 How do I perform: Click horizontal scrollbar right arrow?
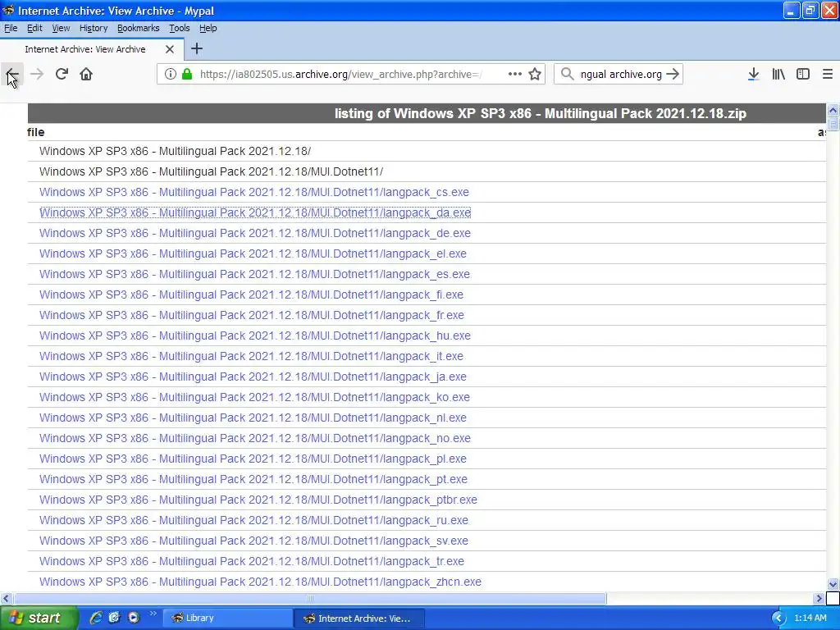click(819, 598)
